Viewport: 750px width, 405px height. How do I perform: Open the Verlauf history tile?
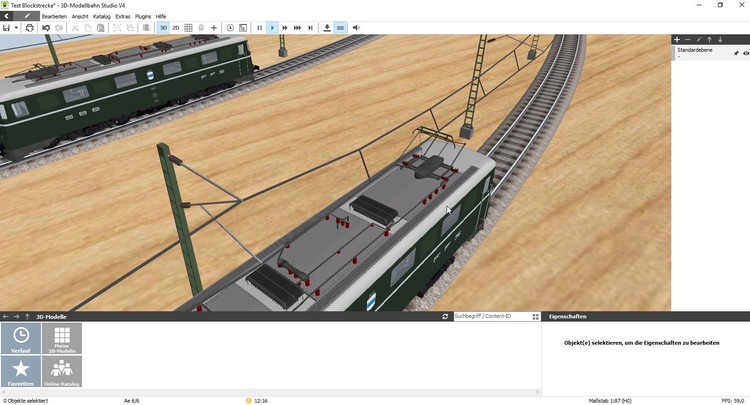point(21,339)
